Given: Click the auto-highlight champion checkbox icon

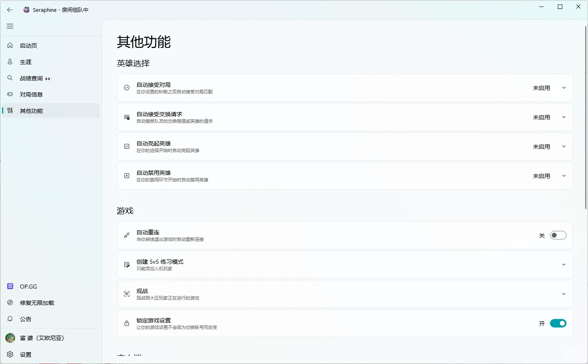Looking at the screenshot, I should [127, 146].
